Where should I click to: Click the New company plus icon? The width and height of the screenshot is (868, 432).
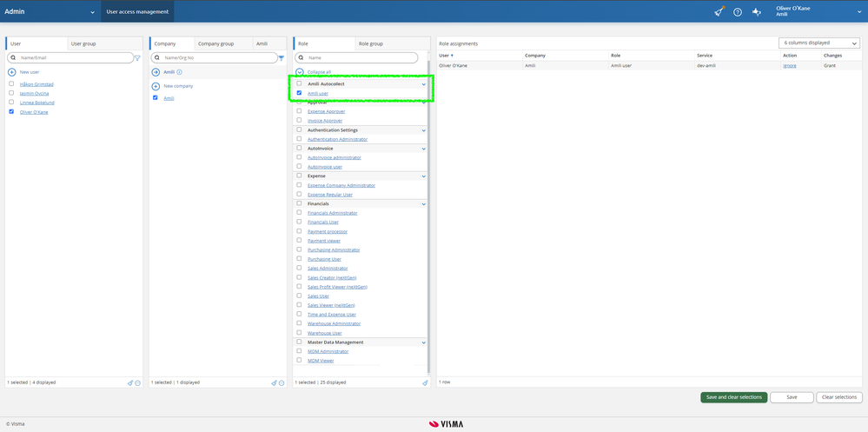point(156,86)
